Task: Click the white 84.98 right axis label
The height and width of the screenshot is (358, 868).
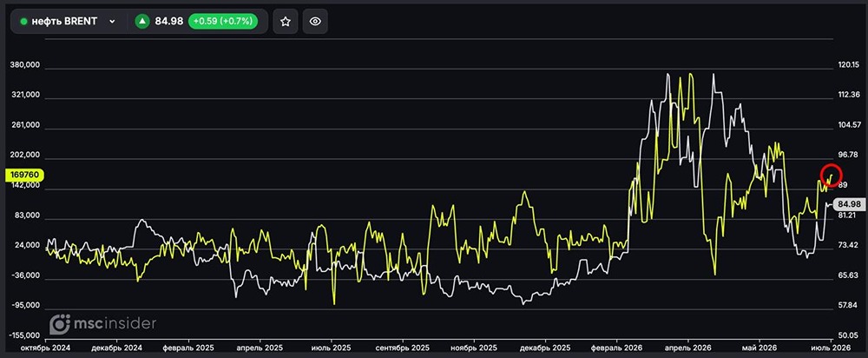Action: click(849, 203)
